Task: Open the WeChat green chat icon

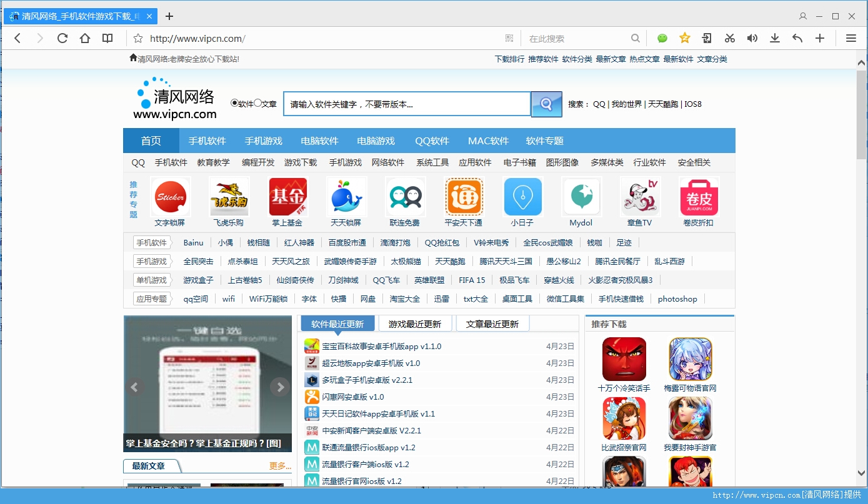Action: click(x=662, y=38)
